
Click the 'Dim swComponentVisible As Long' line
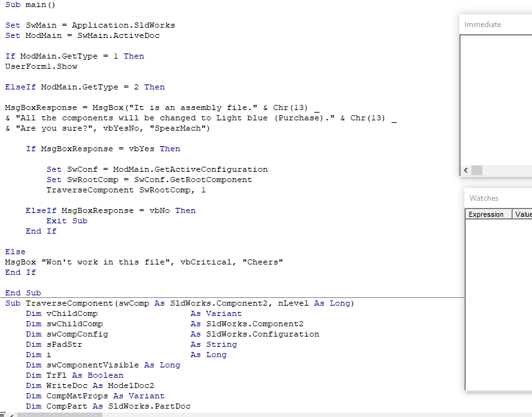(x=103, y=365)
